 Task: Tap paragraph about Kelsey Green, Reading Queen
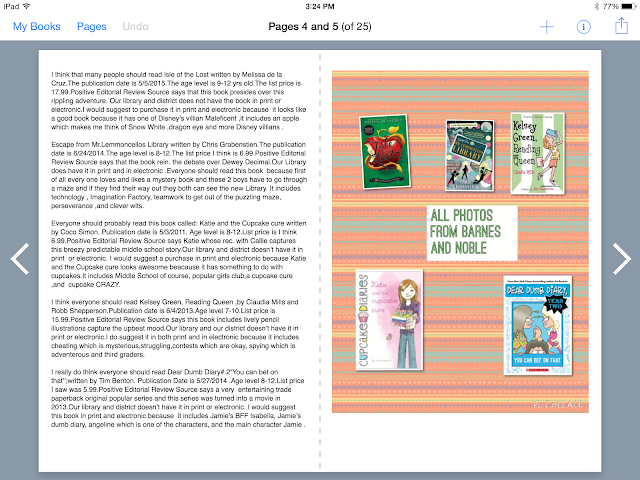click(176, 328)
